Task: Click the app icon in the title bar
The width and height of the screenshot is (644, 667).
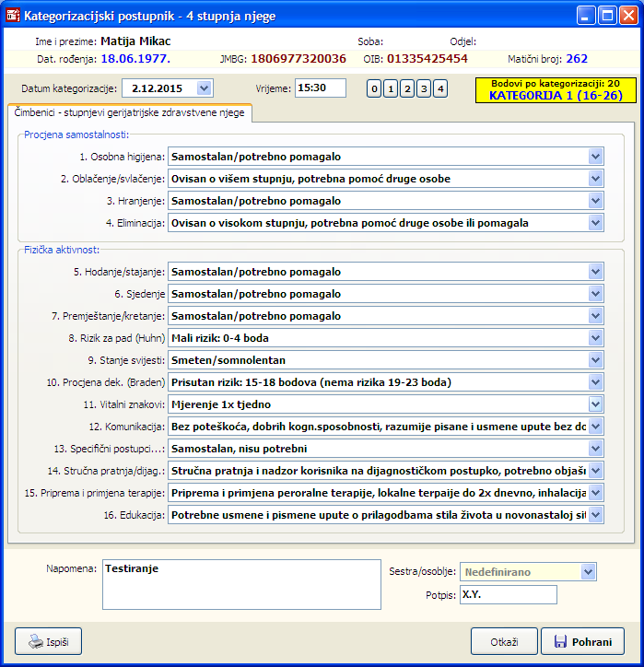Action: point(13,16)
